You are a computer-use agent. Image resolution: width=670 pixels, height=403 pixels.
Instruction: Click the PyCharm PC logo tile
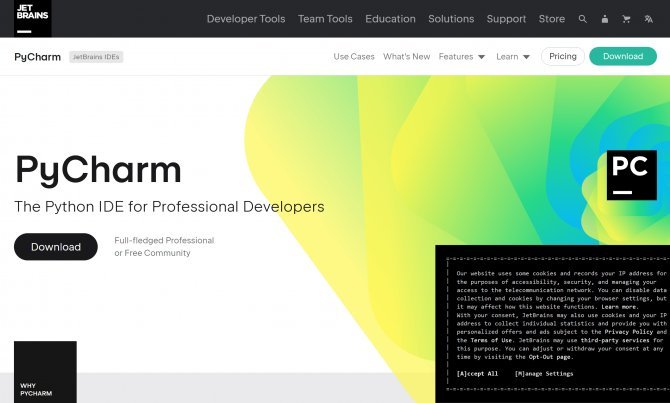click(x=632, y=175)
